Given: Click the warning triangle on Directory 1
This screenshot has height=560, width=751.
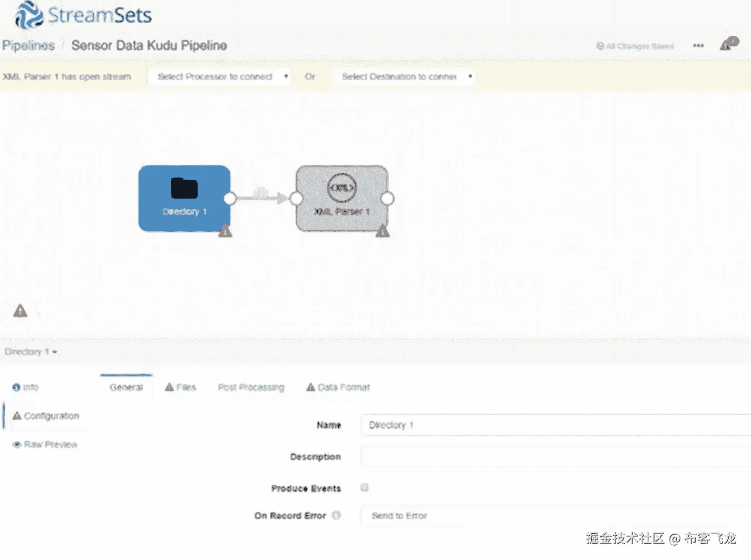Looking at the screenshot, I should [225, 231].
